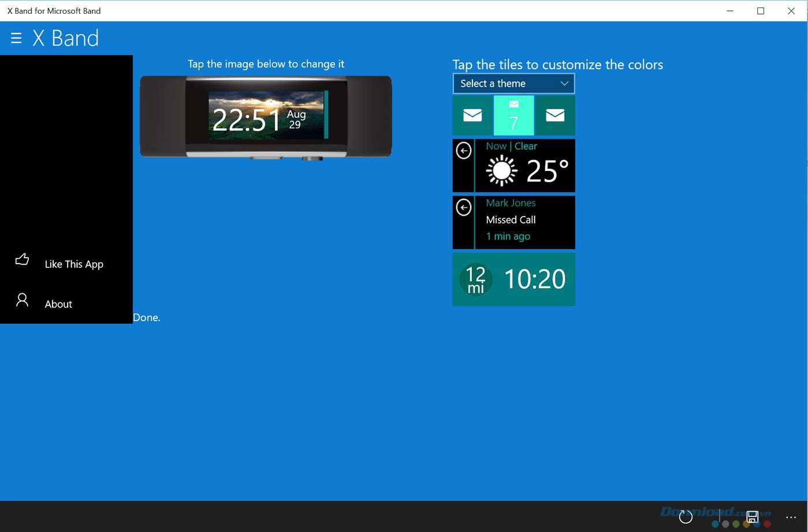Choose Like This App from sidebar

(x=73, y=264)
